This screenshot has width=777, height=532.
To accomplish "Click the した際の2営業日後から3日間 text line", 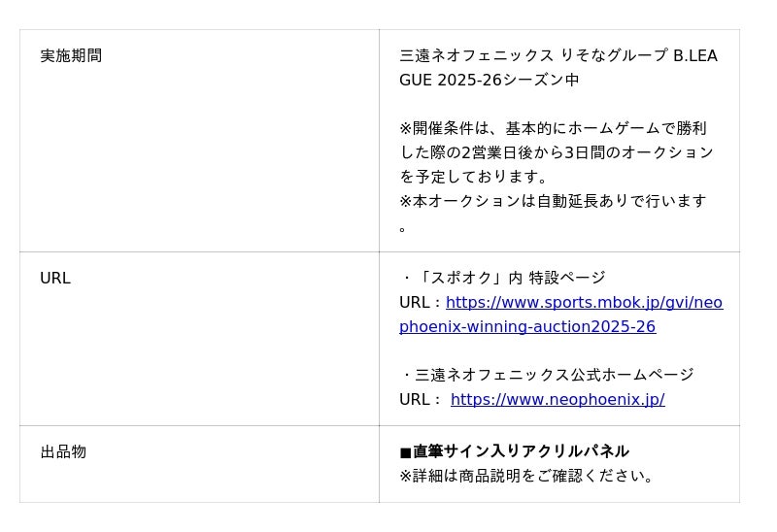I will point(556,152).
